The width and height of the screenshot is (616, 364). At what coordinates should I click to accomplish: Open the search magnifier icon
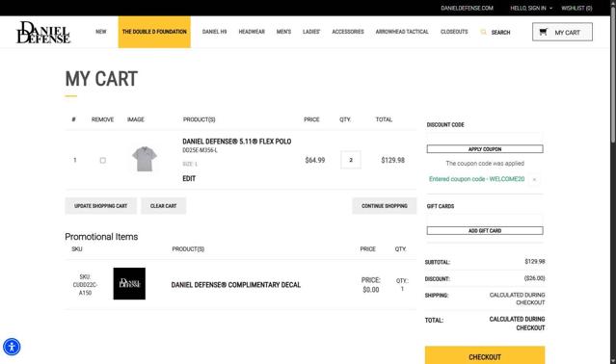pos(483,32)
